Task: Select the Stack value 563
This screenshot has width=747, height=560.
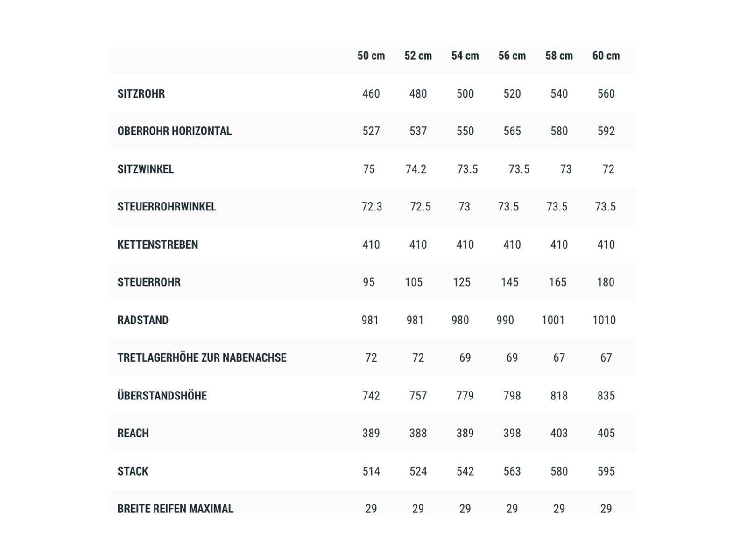Action: coord(512,471)
